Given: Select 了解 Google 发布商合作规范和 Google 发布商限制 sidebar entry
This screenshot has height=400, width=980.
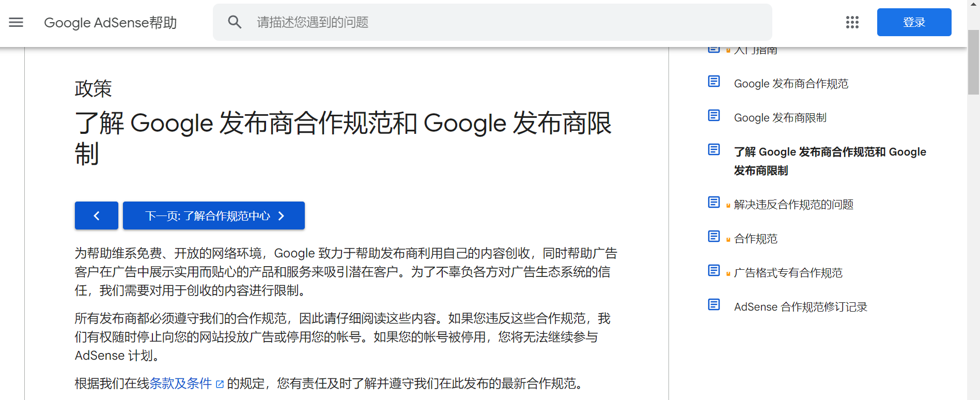Looking at the screenshot, I should [x=830, y=161].
